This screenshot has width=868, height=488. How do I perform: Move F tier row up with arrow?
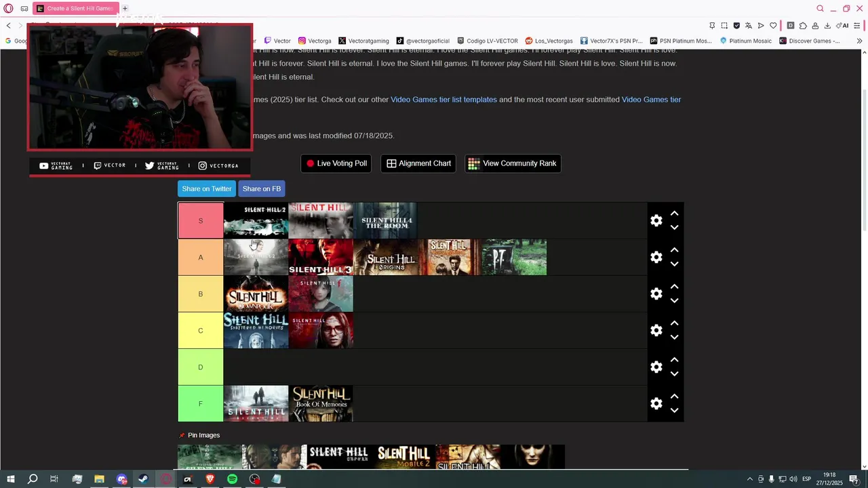click(674, 396)
